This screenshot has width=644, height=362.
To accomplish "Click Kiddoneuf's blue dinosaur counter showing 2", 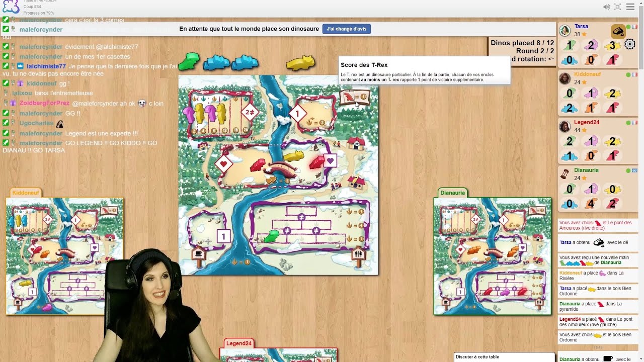I will (x=569, y=108).
